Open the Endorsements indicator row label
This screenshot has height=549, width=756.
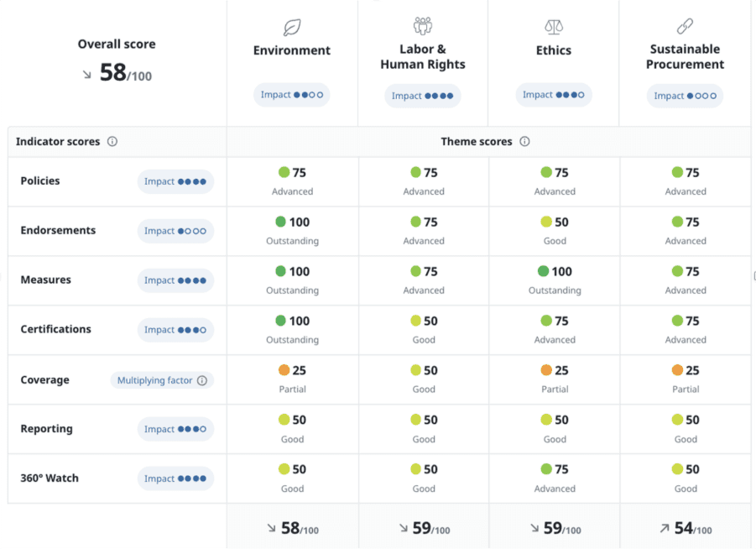pos(58,230)
